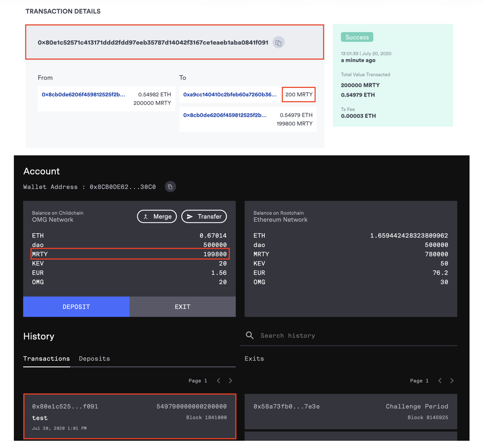Open the Transfer dialog
The width and height of the screenshot is (484, 448).
204,216
